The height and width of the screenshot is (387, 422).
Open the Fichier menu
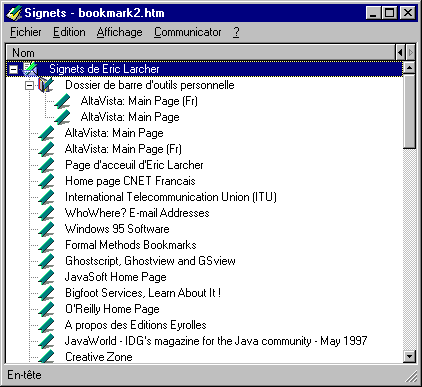[x=26, y=32]
